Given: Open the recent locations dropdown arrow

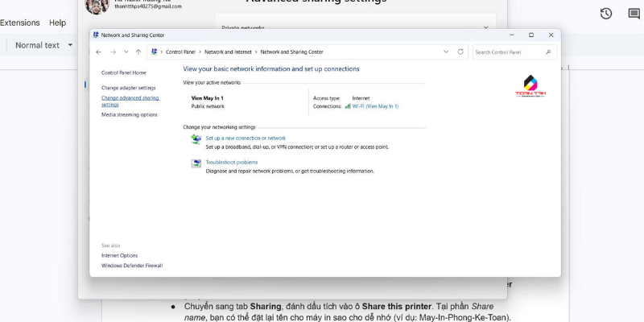Looking at the screenshot, I should [126, 52].
